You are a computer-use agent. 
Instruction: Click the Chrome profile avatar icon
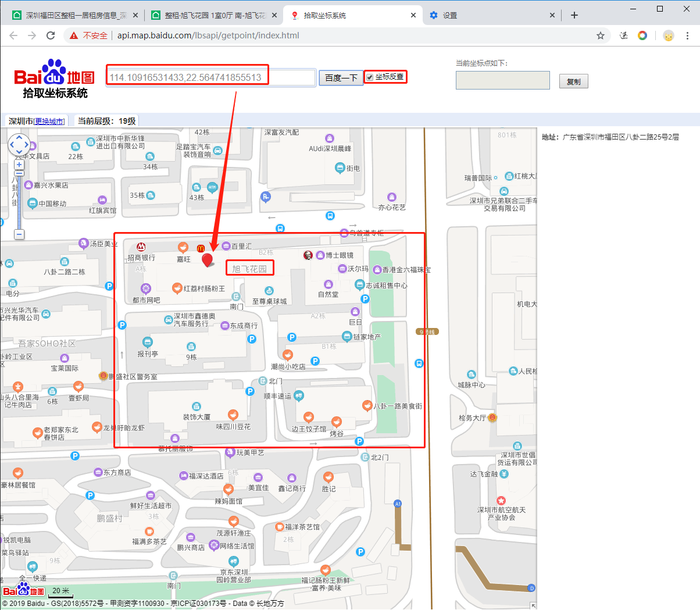tap(668, 35)
